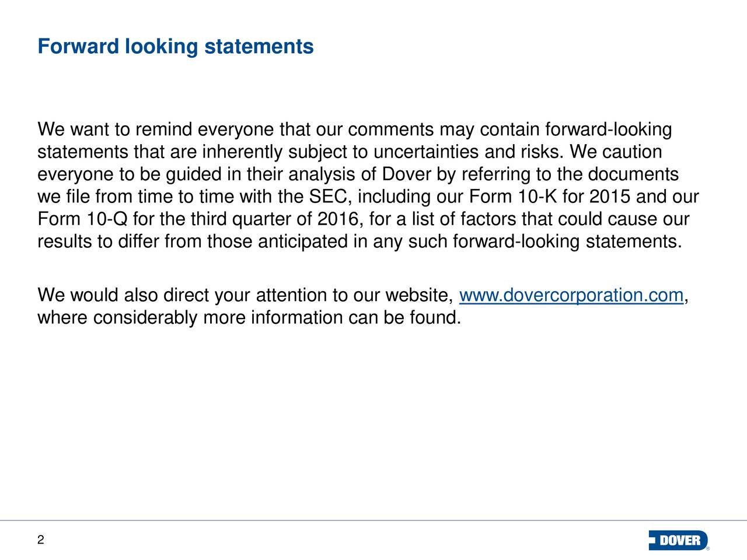Click the word website before the link
The height and width of the screenshot is (560, 747).
pos(419,296)
